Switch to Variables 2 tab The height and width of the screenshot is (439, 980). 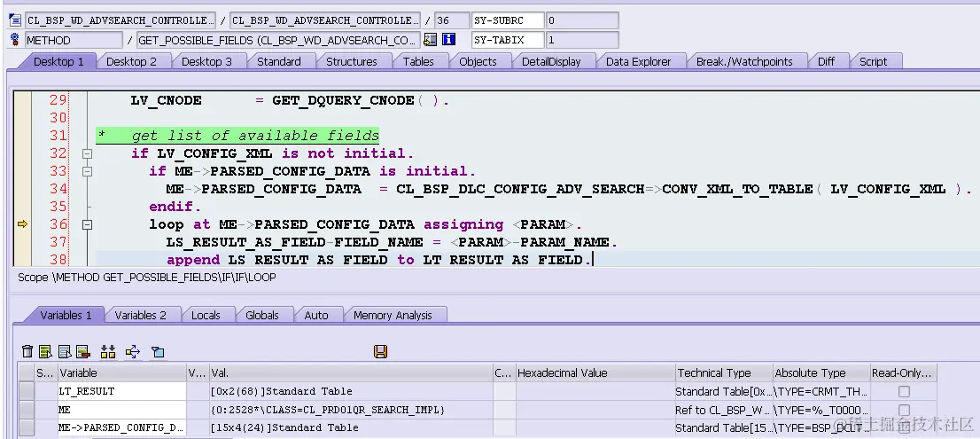(141, 315)
